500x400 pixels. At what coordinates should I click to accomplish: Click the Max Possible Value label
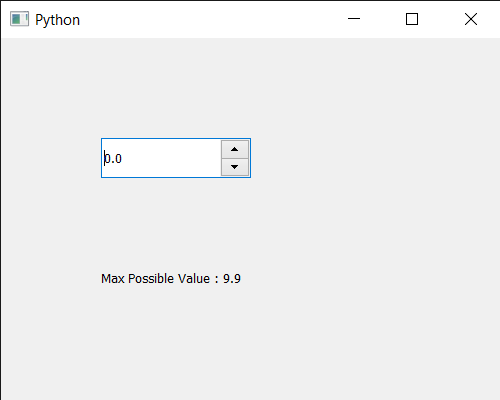[x=171, y=279]
